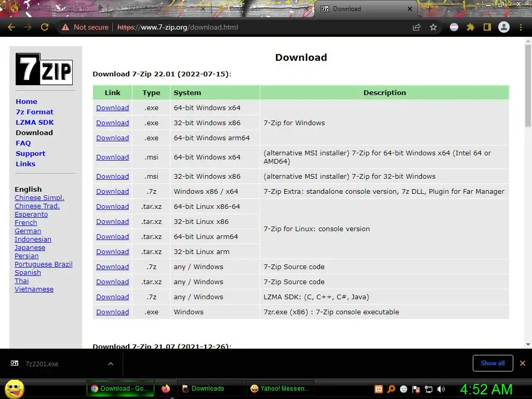Image resolution: width=532 pixels, height=399 pixels.
Task: Open Links in the sidebar
Action: point(25,164)
